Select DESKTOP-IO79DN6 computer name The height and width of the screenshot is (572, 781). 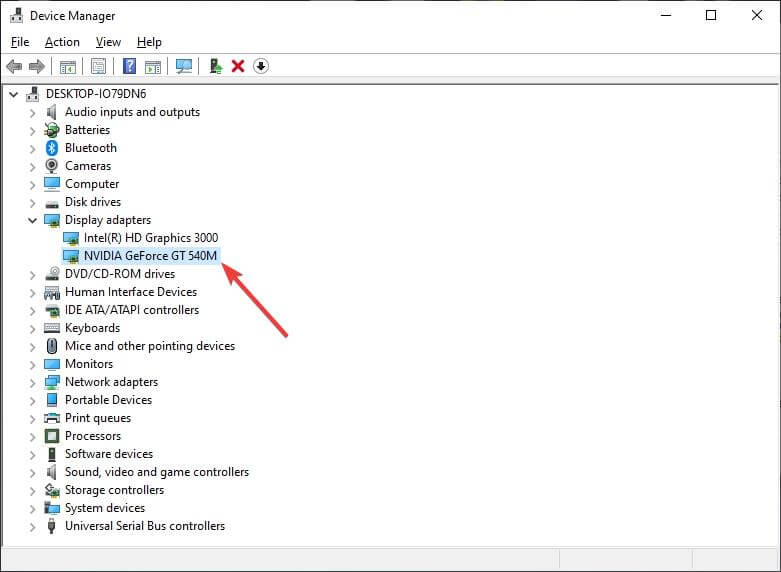tap(96, 94)
